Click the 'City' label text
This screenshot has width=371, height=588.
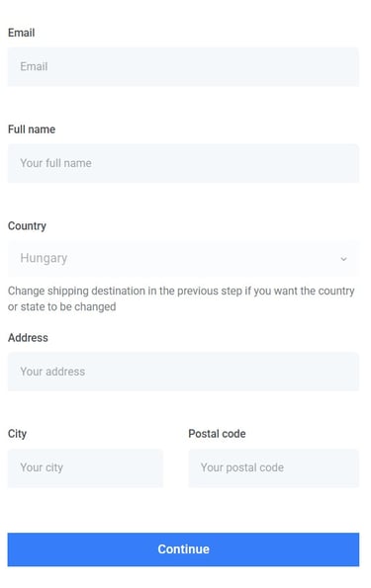click(17, 434)
